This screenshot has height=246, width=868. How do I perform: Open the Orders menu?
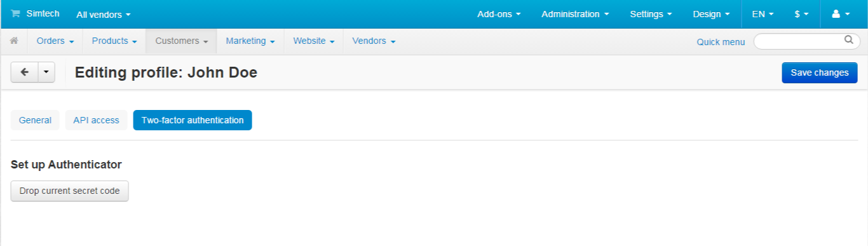click(55, 41)
